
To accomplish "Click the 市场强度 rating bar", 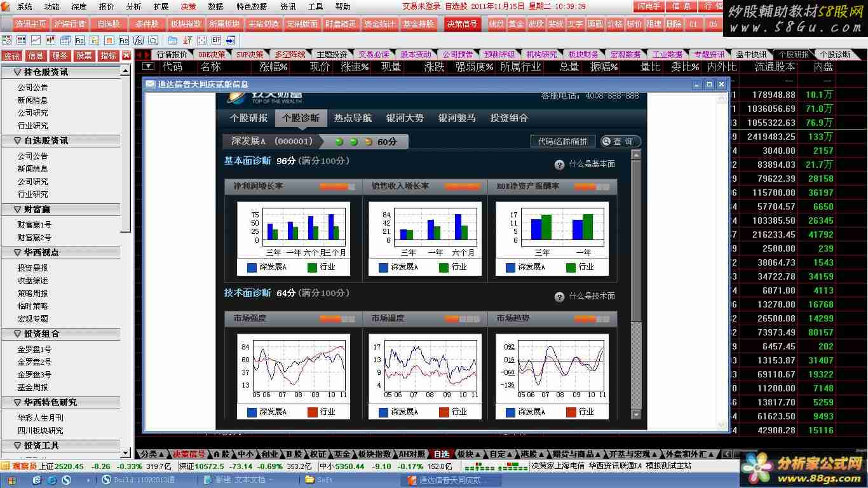I will [337, 319].
